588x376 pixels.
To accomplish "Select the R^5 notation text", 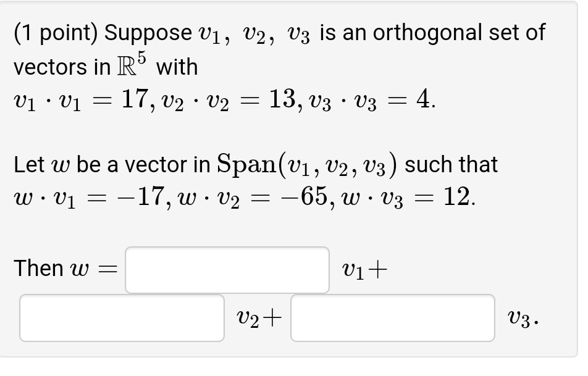I will pos(130,64).
